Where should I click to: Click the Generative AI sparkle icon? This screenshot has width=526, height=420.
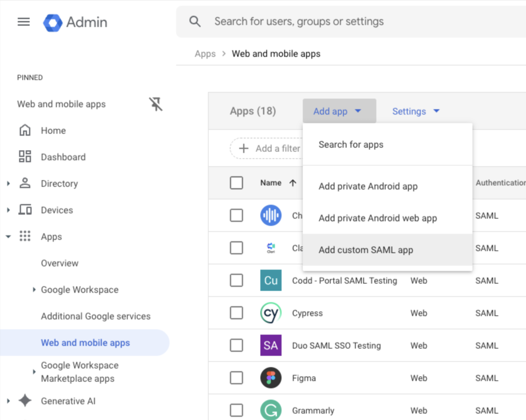(x=25, y=400)
